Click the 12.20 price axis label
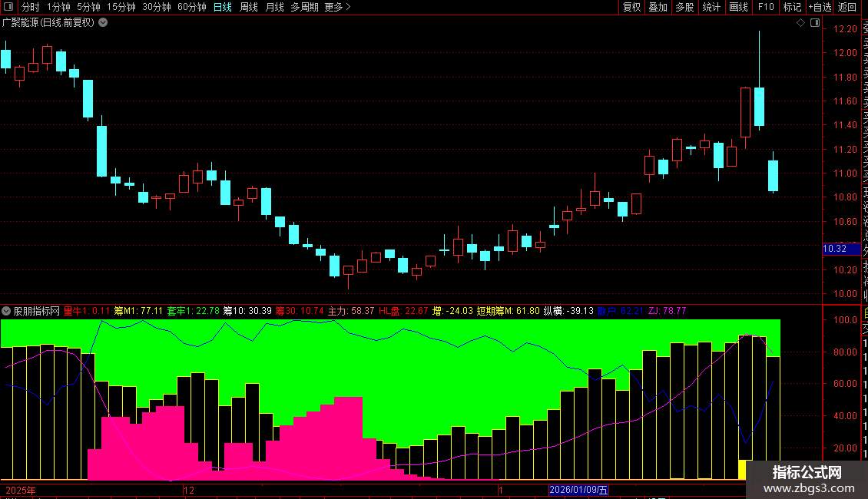 845,28
